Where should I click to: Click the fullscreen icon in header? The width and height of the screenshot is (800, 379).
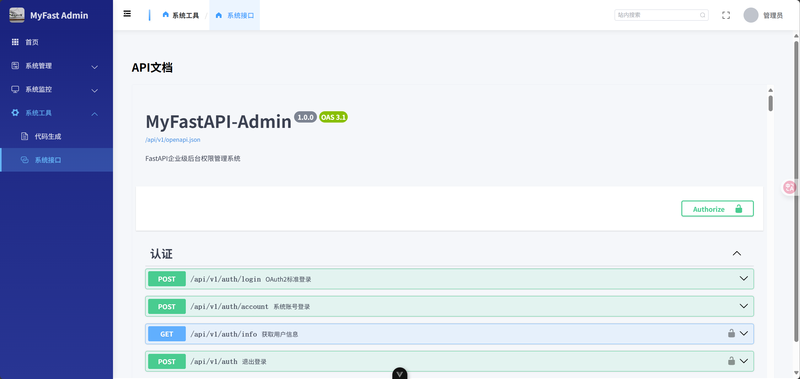[726, 15]
